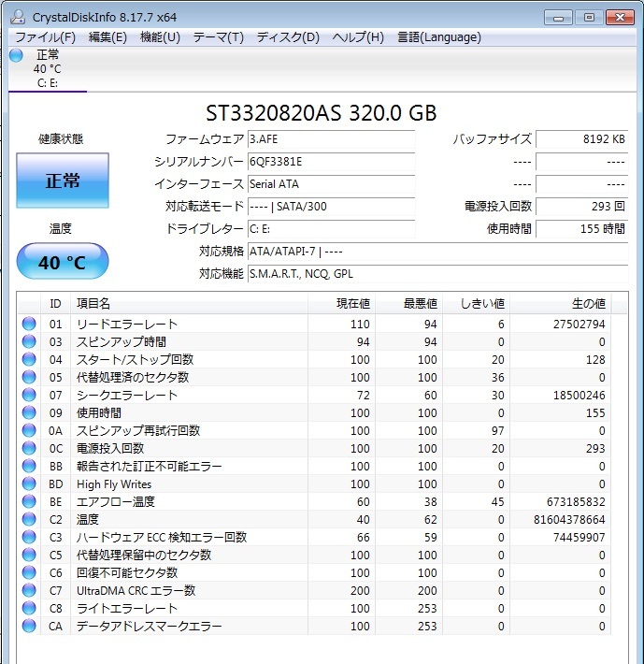This screenshot has width=644, height=664.
Task: Click status icon for 01 リードエラーレート
Action: [29, 324]
